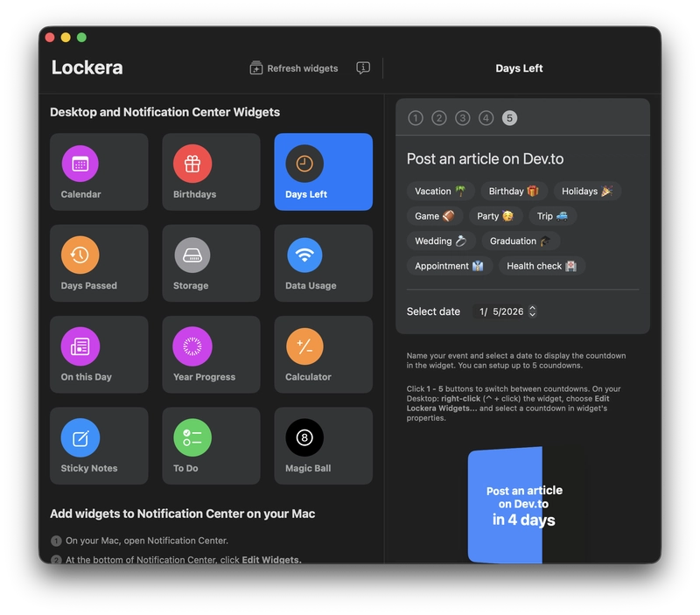
Task: Click 'Desktop and Notification Center Widgets' heading
Action: coord(164,112)
